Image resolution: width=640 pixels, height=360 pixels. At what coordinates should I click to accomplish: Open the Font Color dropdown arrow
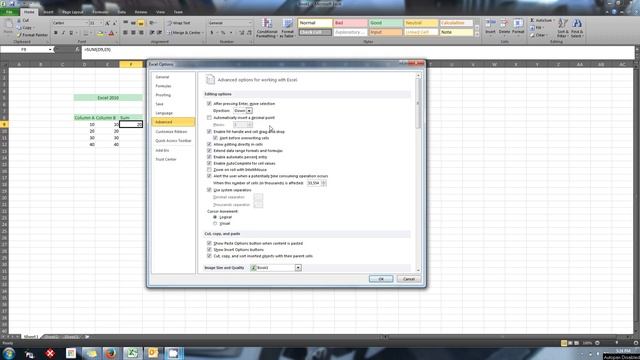coord(116,33)
